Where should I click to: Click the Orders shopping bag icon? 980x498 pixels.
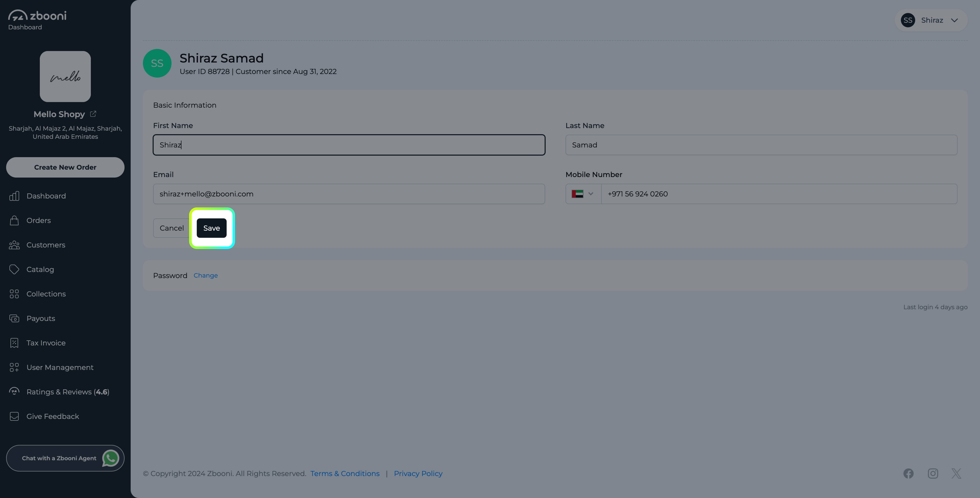click(14, 220)
